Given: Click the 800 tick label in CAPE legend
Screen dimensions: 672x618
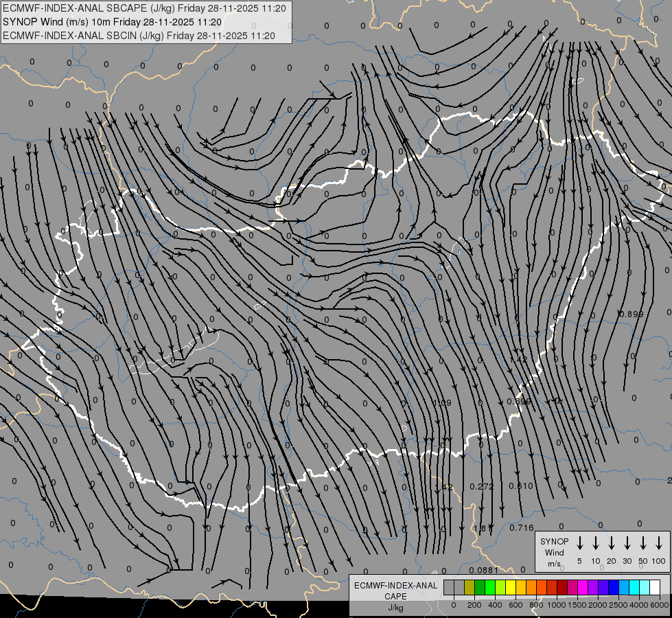Looking at the screenshot, I should [x=536, y=605].
